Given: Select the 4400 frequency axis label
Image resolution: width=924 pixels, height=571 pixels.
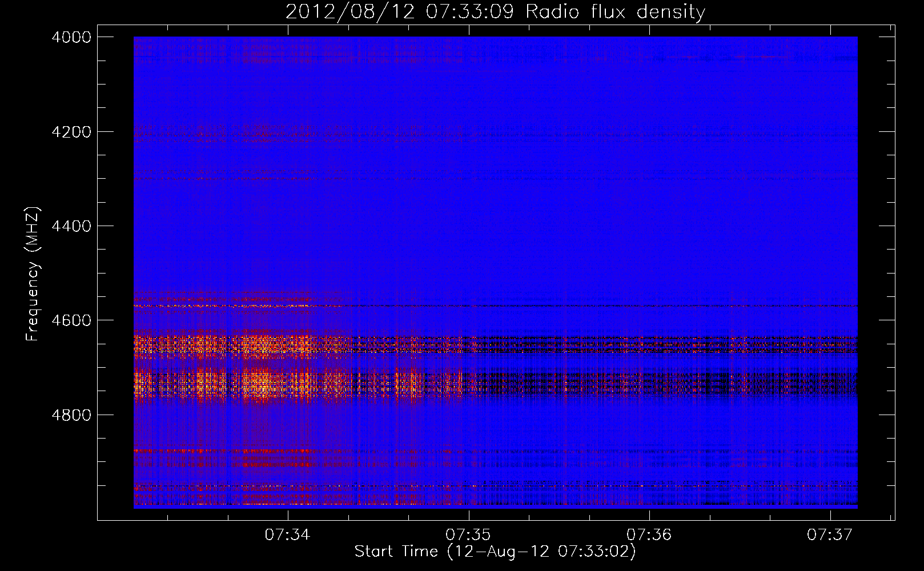Looking at the screenshot, I should pyautogui.click(x=71, y=226).
